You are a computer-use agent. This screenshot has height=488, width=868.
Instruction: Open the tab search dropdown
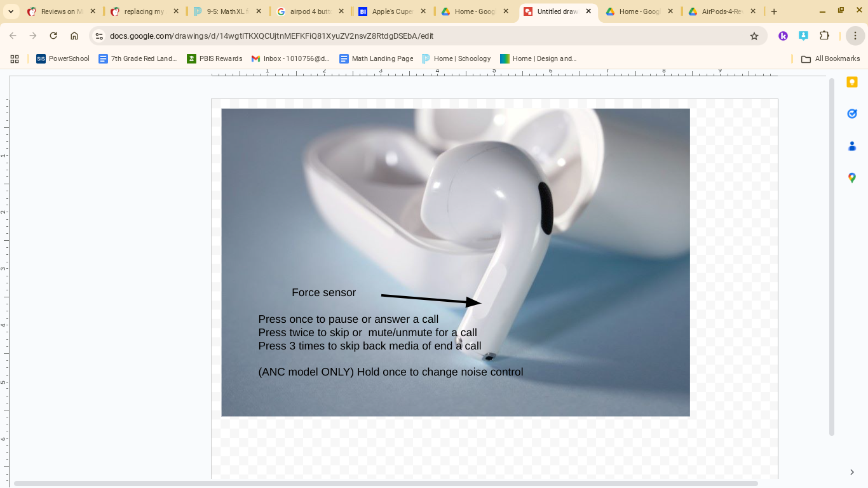[x=11, y=11]
